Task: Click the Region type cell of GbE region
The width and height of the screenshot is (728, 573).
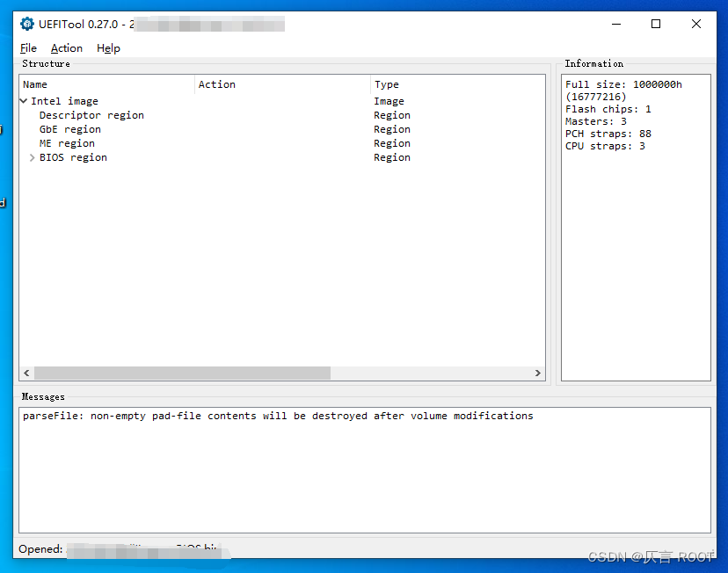Action: tap(392, 129)
